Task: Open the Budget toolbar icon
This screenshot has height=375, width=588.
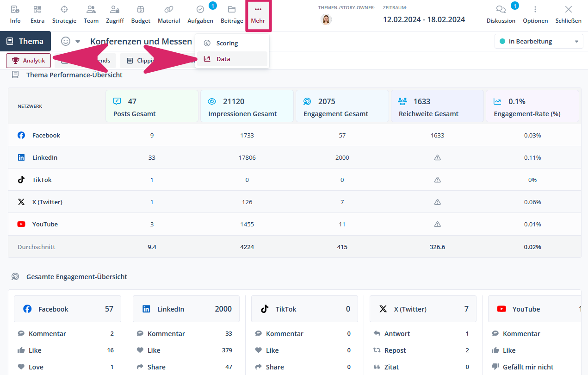Action: coord(141,14)
